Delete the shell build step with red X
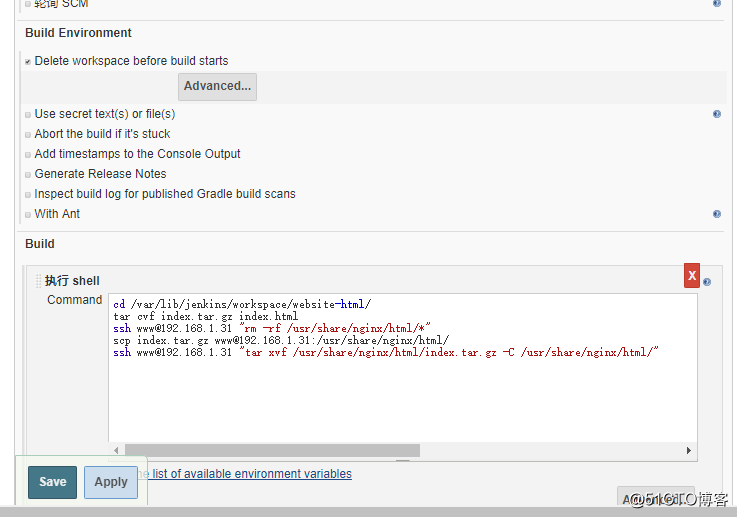Screen dimensions: 738x518 pos(692,275)
